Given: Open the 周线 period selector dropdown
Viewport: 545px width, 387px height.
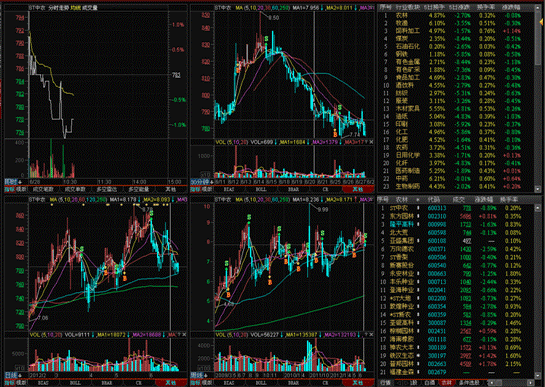Looking at the screenshot, I should (x=199, y=375).
